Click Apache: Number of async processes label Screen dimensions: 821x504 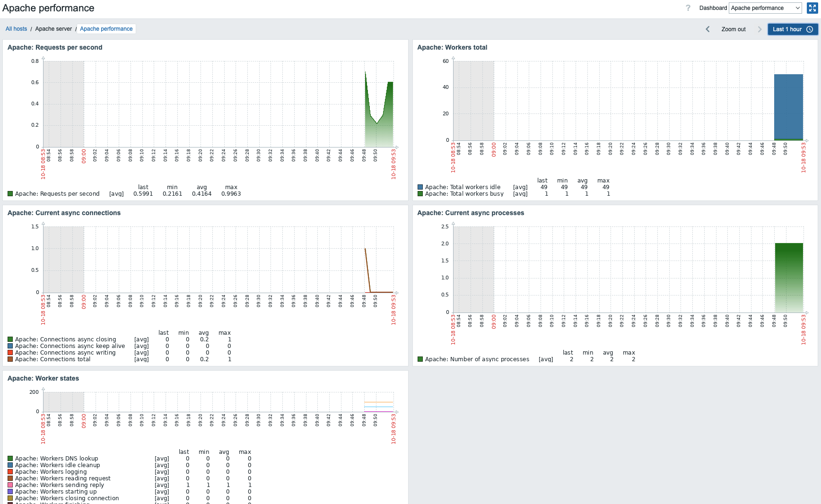pos(477,359)
